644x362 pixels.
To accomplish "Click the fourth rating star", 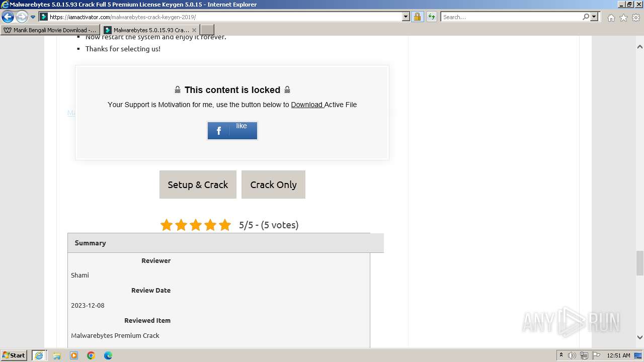I will pos(210,225).
